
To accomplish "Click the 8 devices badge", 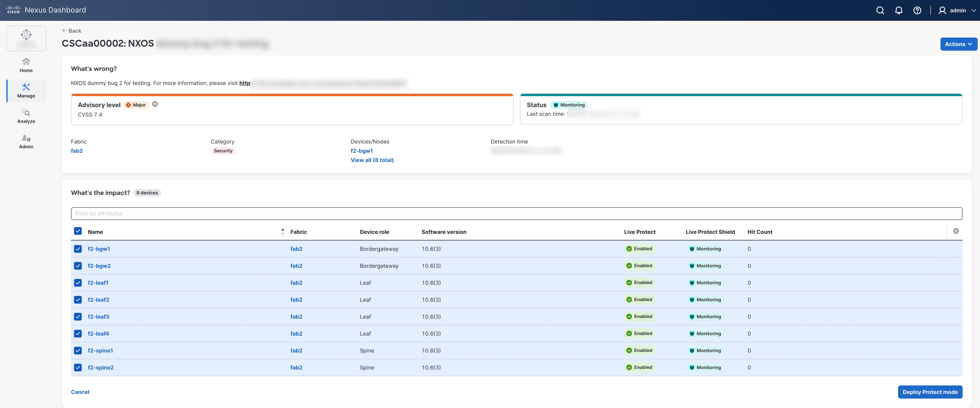I will tap(147, 193).
